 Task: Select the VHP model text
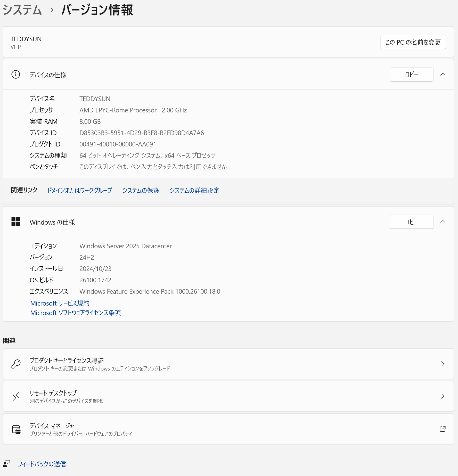[x=16, y=47]
